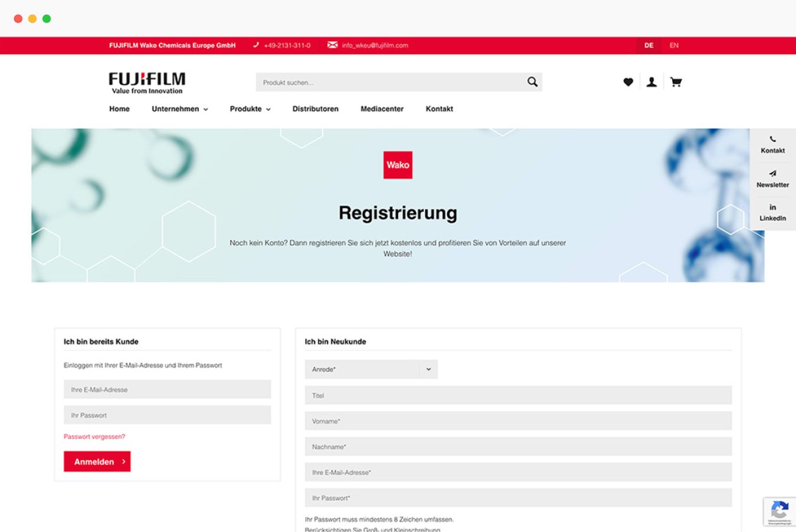
Task: Click the search magnifier icon
Action: (x=532, y=82)
